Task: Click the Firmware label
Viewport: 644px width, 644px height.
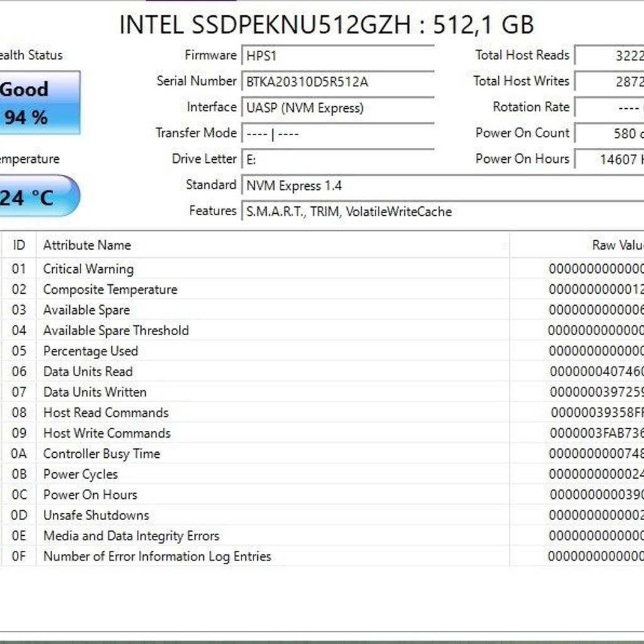Action: (x=211, y=55)
